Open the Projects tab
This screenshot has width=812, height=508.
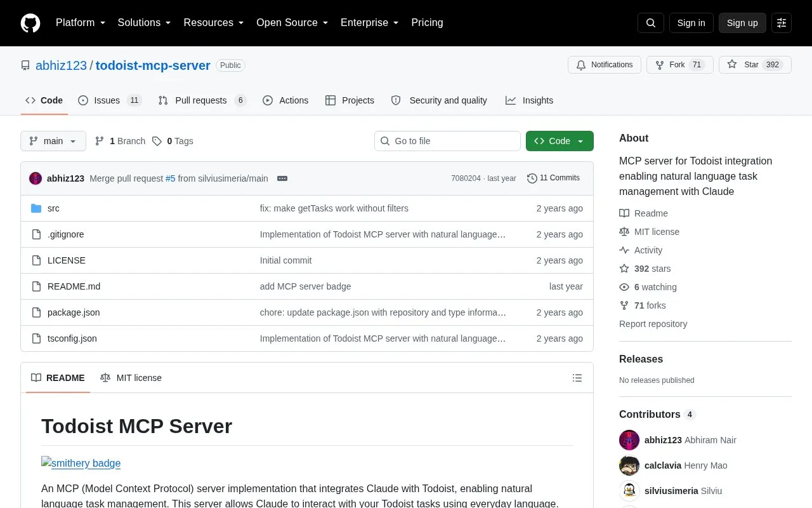pyautogui.click(x=350, y=100)
